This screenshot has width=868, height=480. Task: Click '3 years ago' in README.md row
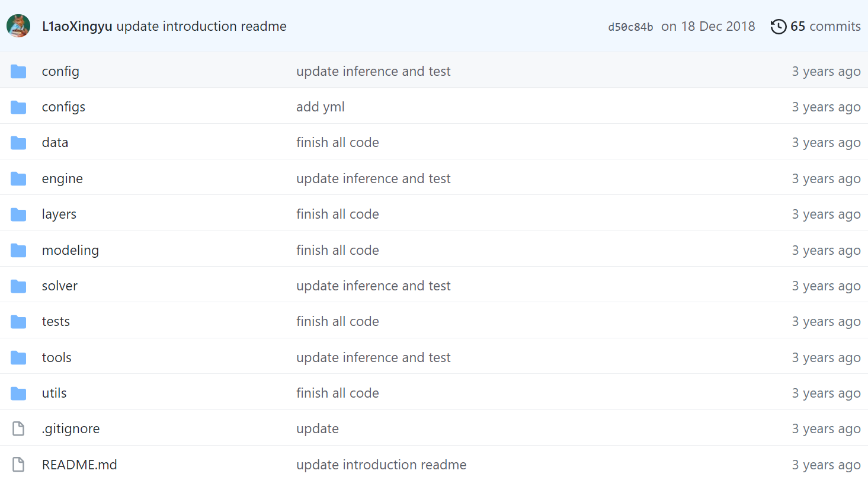coord(827,465)
